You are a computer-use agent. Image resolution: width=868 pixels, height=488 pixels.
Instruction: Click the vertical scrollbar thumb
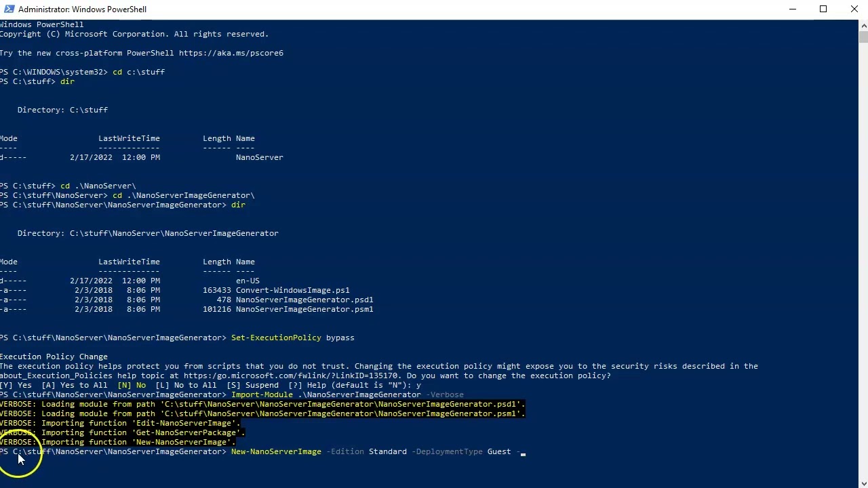863,37
